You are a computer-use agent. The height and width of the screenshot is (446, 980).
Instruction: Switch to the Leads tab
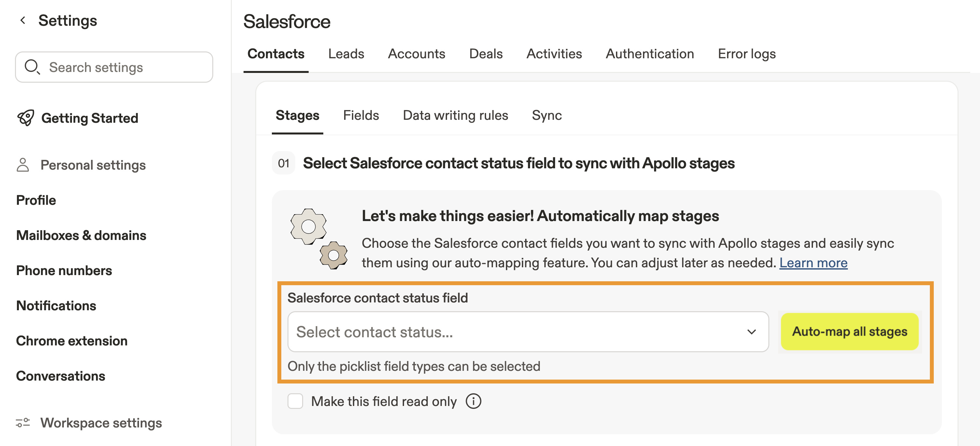[x=346, y=54]
